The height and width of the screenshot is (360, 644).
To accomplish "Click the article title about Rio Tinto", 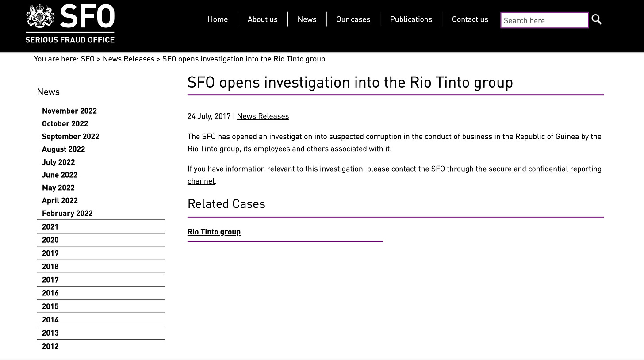I will coord(350,83).
